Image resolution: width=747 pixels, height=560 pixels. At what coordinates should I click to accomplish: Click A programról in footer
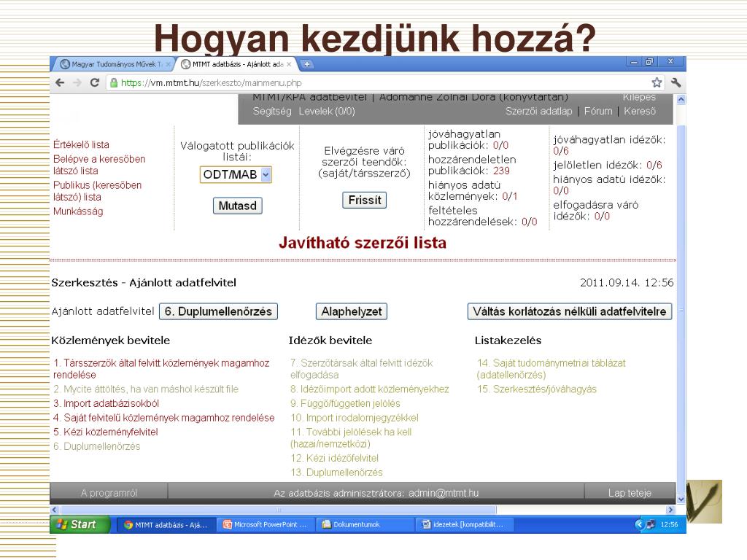(x=109, y=493)
